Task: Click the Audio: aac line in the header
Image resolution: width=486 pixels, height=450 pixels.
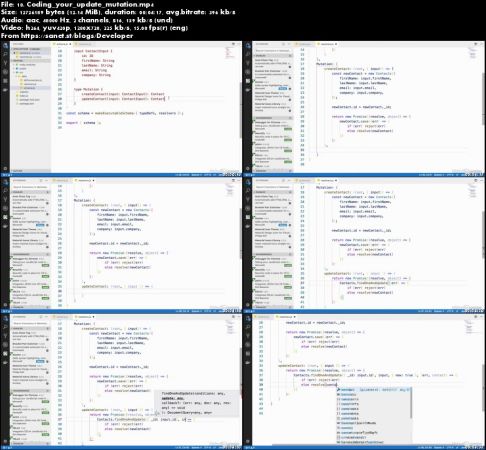Action: 87,20
